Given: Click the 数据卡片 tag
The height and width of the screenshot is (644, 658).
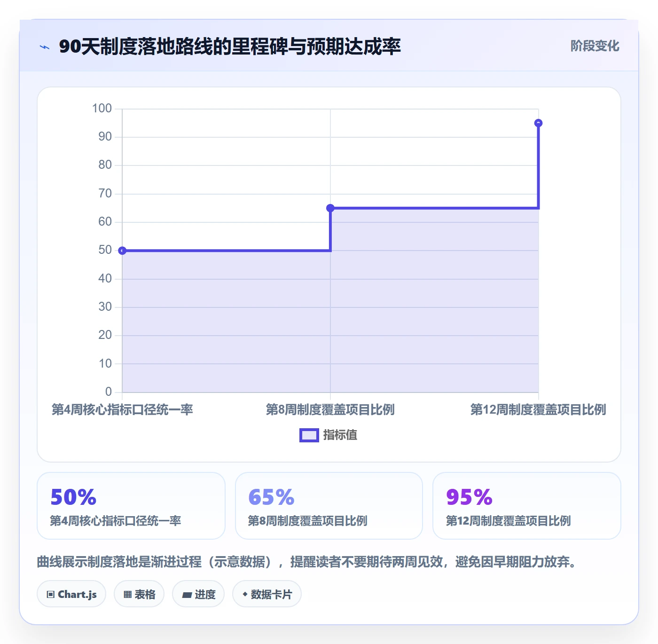Looking at the screenshot, I should [x=267, y=594].
